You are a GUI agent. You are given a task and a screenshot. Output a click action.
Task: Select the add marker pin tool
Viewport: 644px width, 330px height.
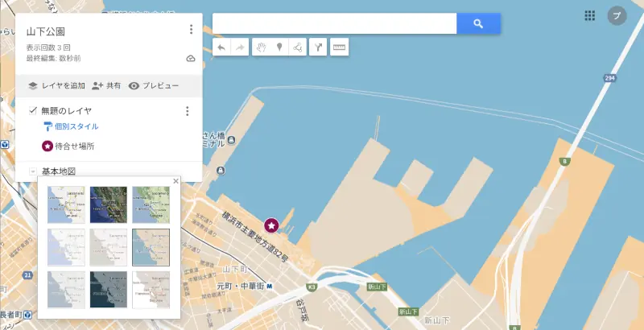(279, 48)
